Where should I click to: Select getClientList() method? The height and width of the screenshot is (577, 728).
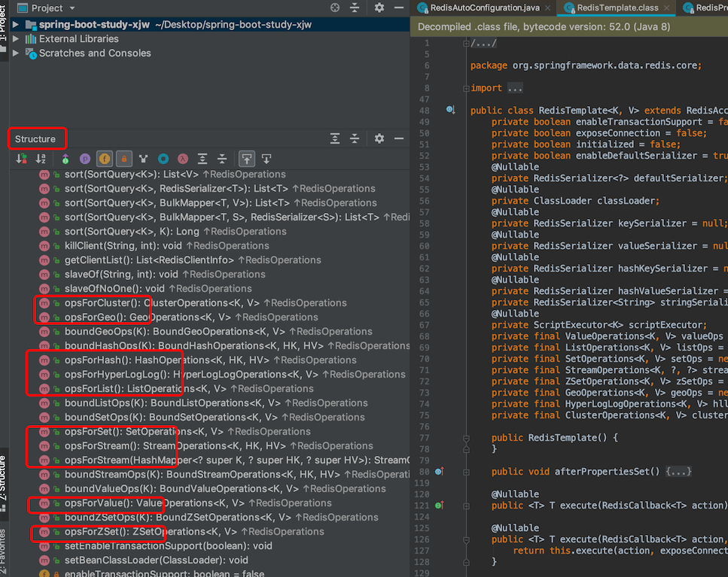[193, 260]
